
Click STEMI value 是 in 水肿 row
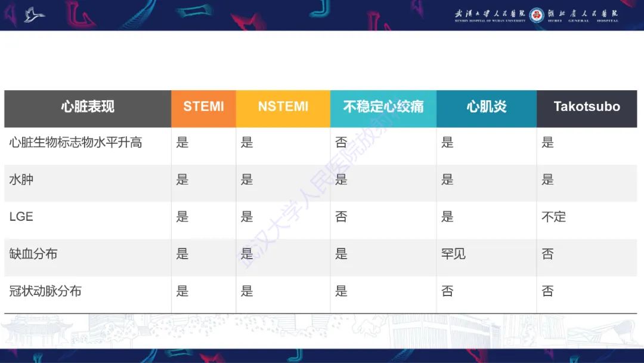tap(182, 179)
